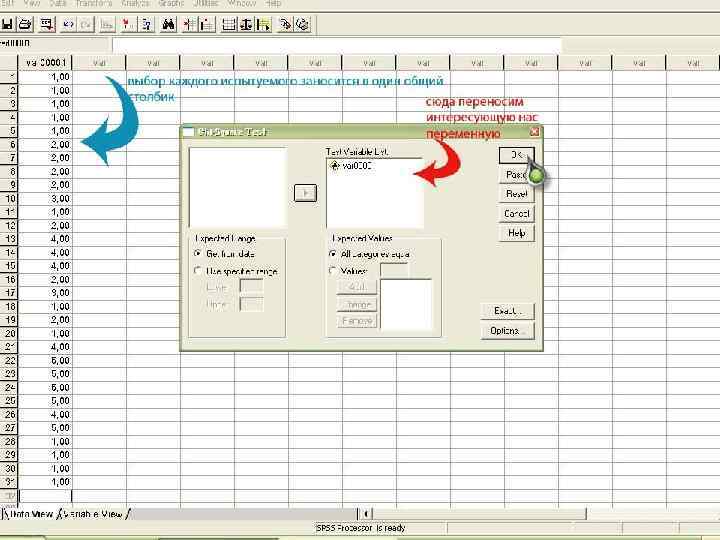Click the cell value 3,00 in row 10

45,198
